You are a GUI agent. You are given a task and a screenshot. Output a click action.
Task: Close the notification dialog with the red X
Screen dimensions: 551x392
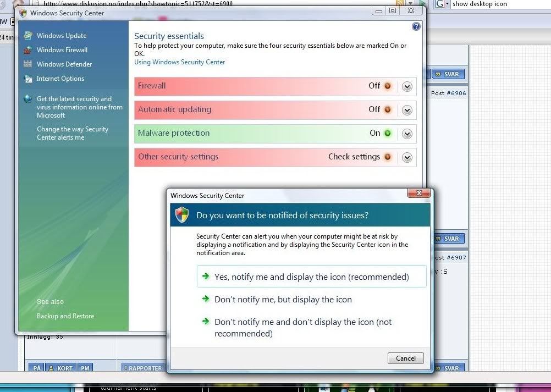(419, 193)
